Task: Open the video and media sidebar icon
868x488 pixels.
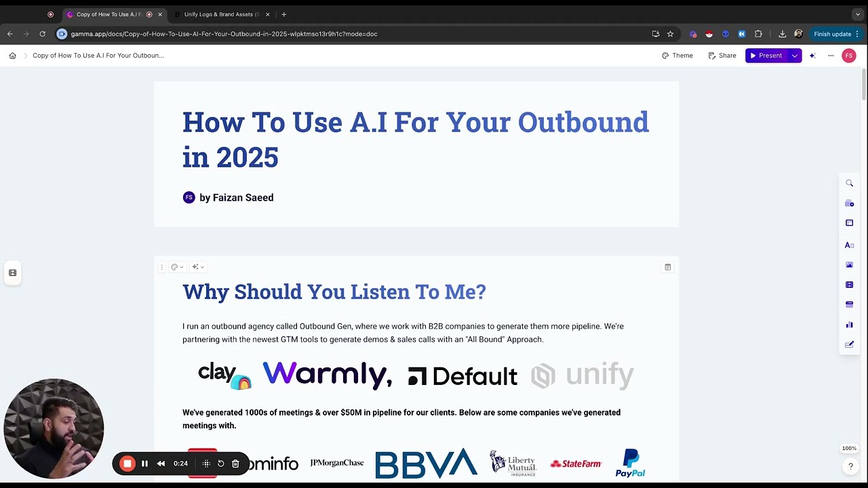Action: pos(849,285)
